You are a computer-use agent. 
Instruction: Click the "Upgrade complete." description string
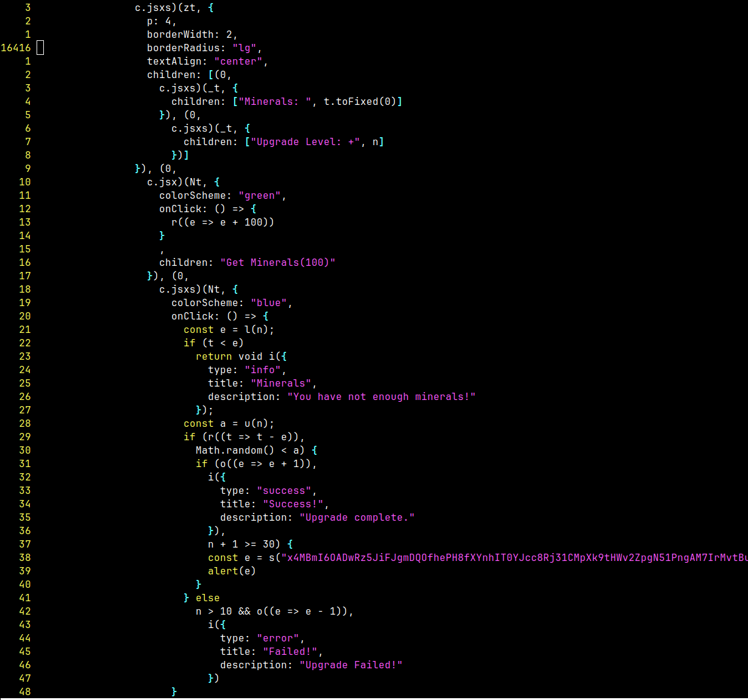pyautogui.click(x=357, y=517)
